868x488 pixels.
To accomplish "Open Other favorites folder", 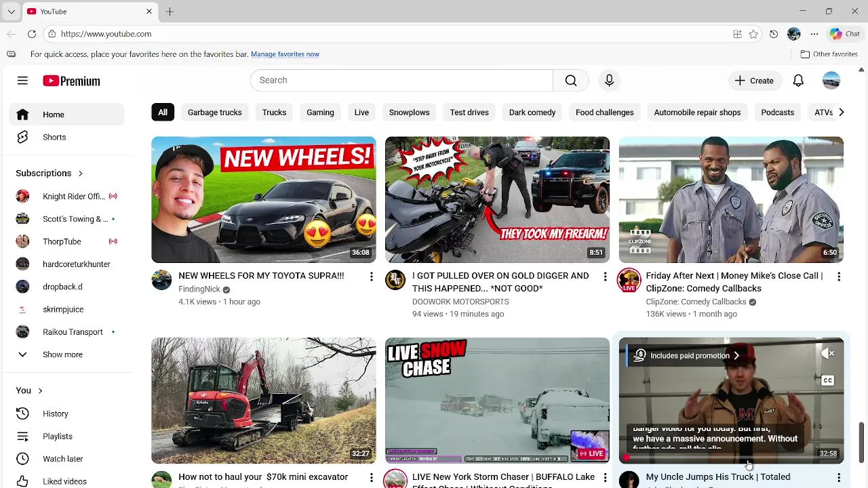I will [829, 54].
